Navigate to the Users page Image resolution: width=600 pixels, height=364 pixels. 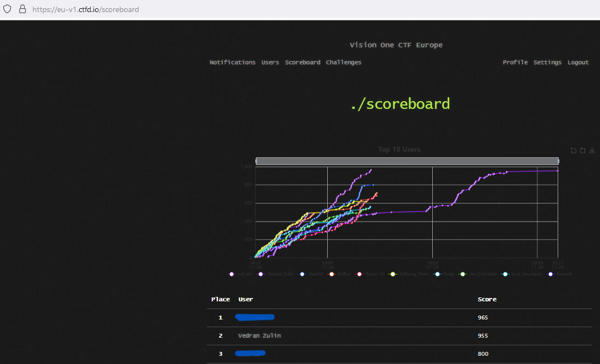pyautogui.click(x=270, y=62)
